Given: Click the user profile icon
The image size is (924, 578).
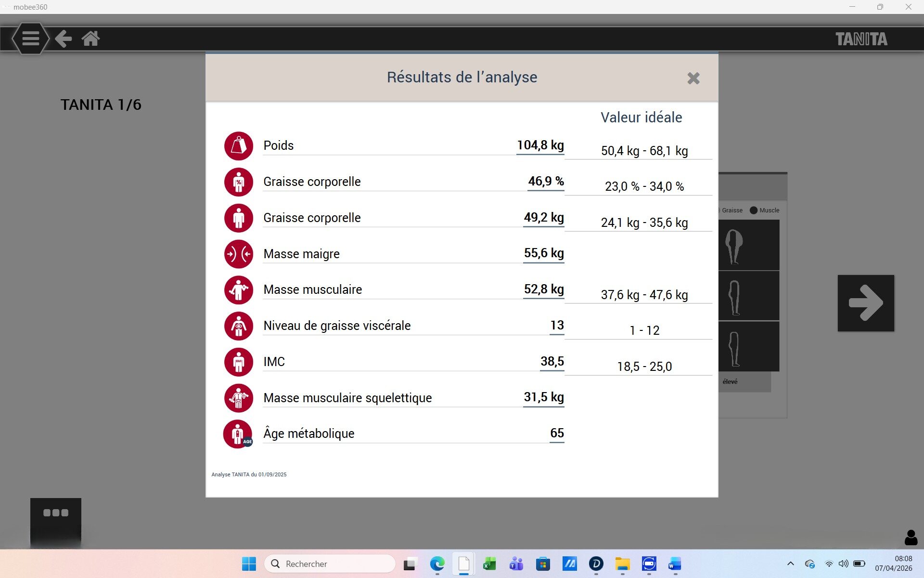Looking at the screenshot, I should click(x=911, y=538).
